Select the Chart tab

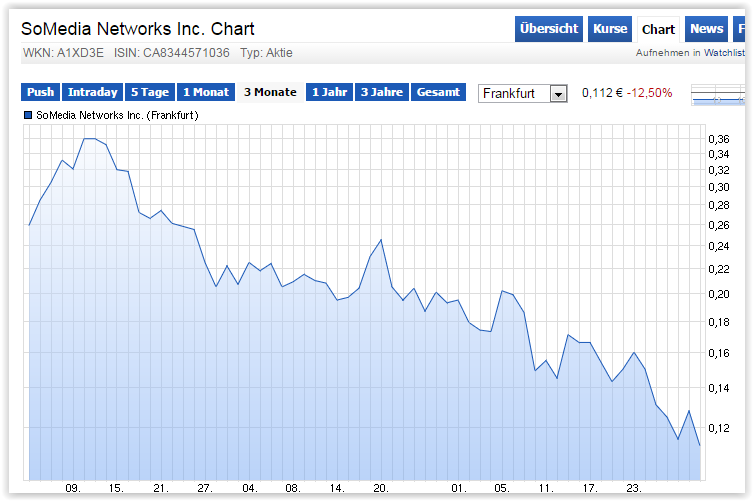[658, 29]
